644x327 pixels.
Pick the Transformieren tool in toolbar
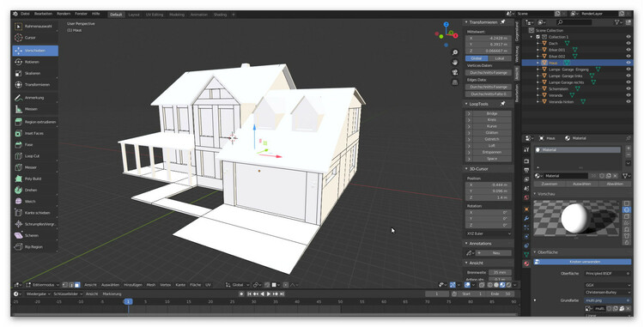coord(35,84)
